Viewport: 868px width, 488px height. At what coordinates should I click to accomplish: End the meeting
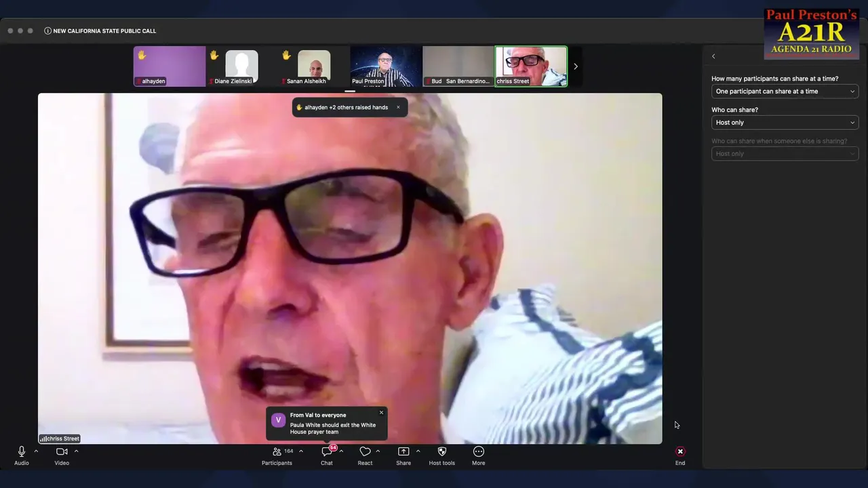pos(680,455)
